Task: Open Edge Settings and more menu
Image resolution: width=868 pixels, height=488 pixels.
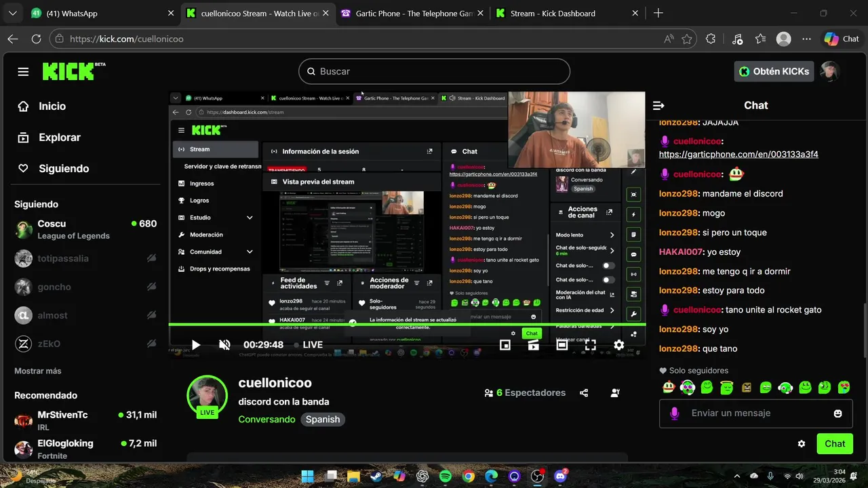Action: pyautogui.click(x=806, y=39)
